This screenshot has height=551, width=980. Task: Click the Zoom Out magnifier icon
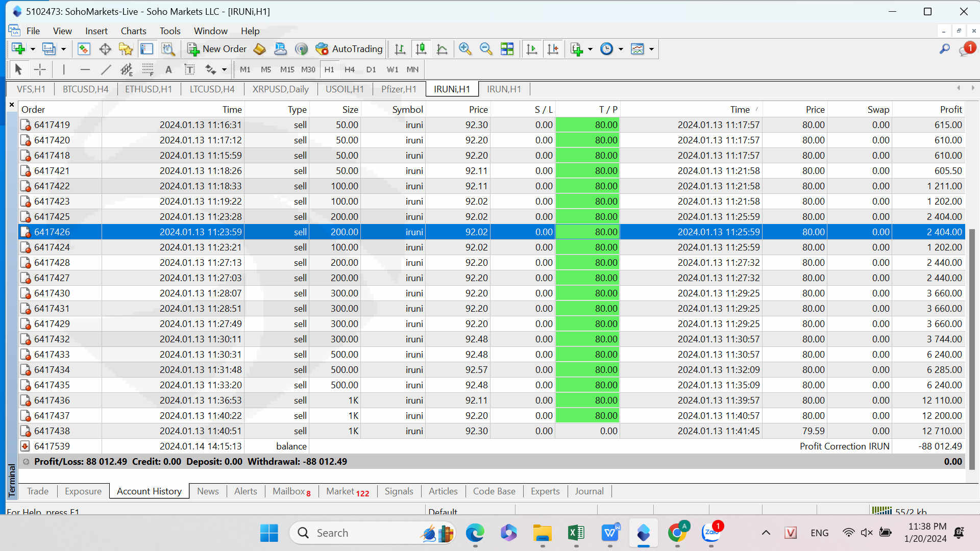[486, 49]
